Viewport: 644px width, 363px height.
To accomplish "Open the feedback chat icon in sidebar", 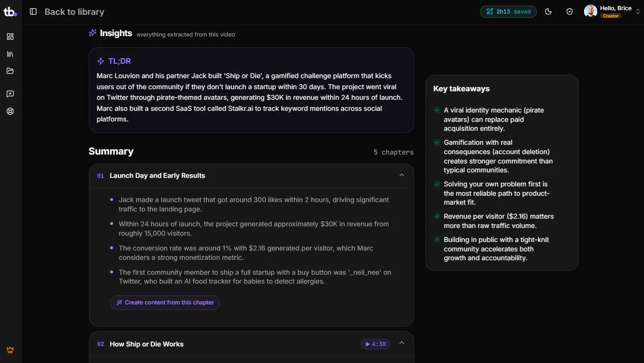I will coord(10,94).
